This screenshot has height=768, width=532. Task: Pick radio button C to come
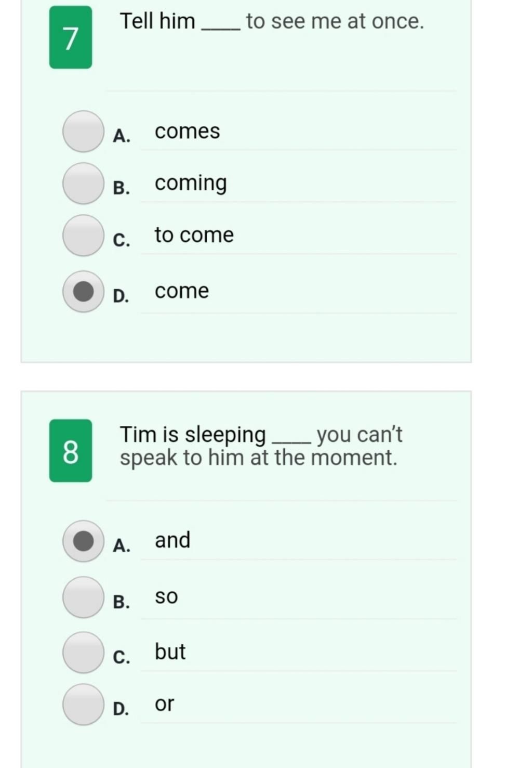click(83, 236)
